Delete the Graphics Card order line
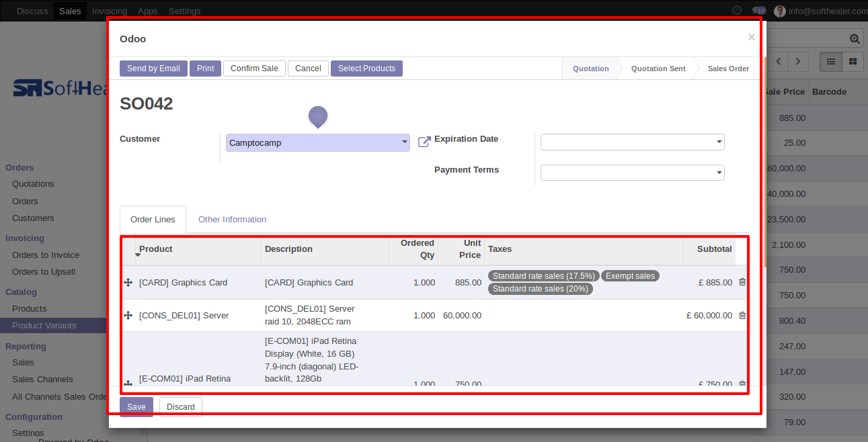The width and height of the screenshot is (868, 442). (742, 282)
